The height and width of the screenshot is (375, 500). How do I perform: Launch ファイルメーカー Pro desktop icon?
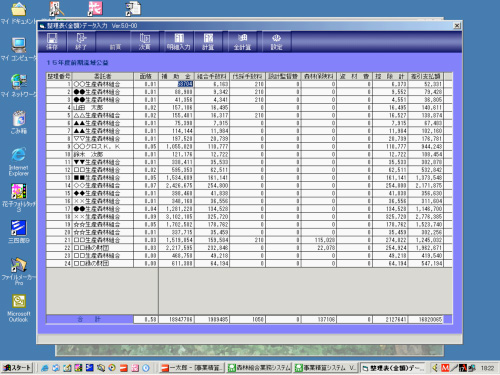pos(19,271)
